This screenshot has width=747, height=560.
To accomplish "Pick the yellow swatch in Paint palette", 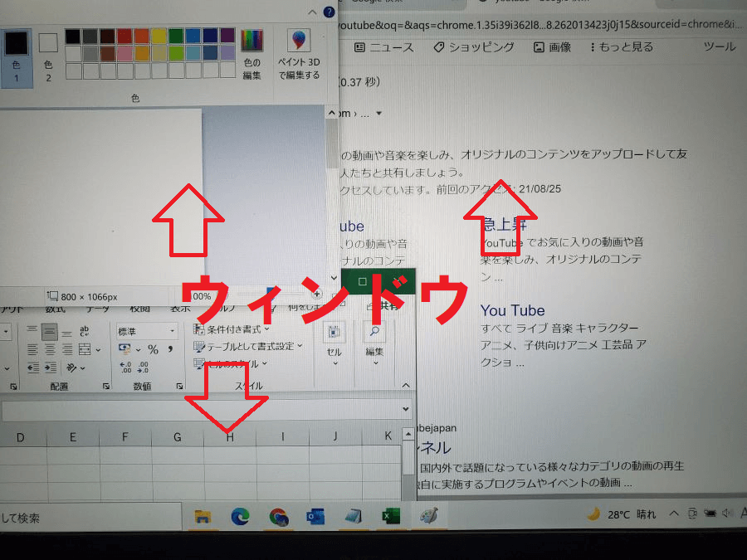I will point(159,36).
